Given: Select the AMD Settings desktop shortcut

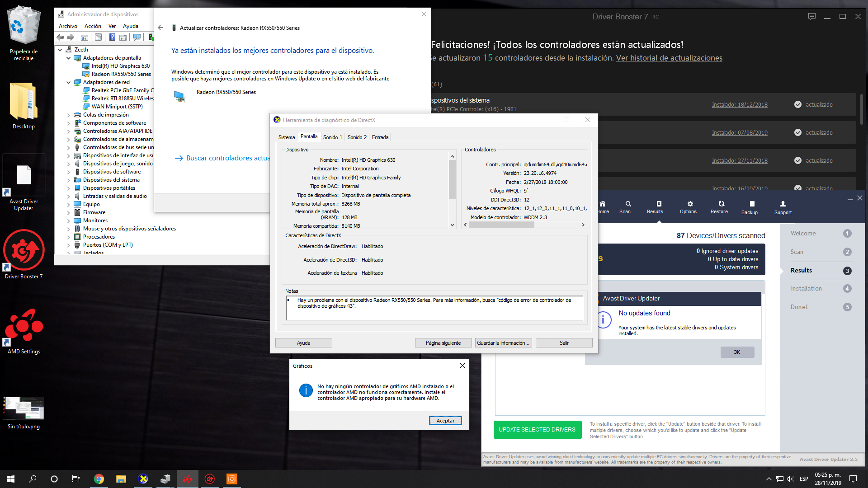Looking at the screenshot, I should tap(24, 331).
